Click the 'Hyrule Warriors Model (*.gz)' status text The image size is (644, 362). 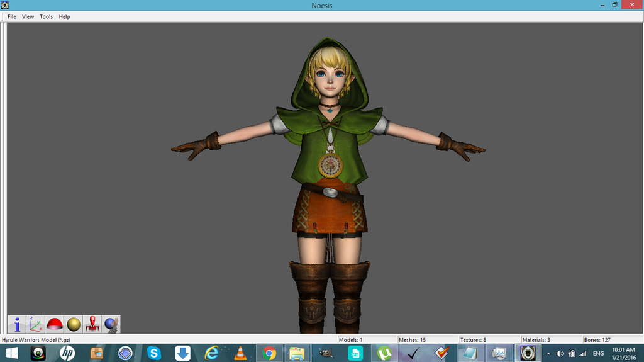click(x=36, y=340)
